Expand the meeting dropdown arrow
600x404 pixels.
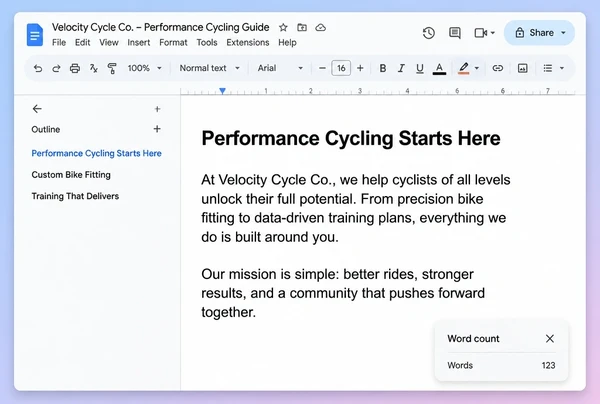pos(493,33)
